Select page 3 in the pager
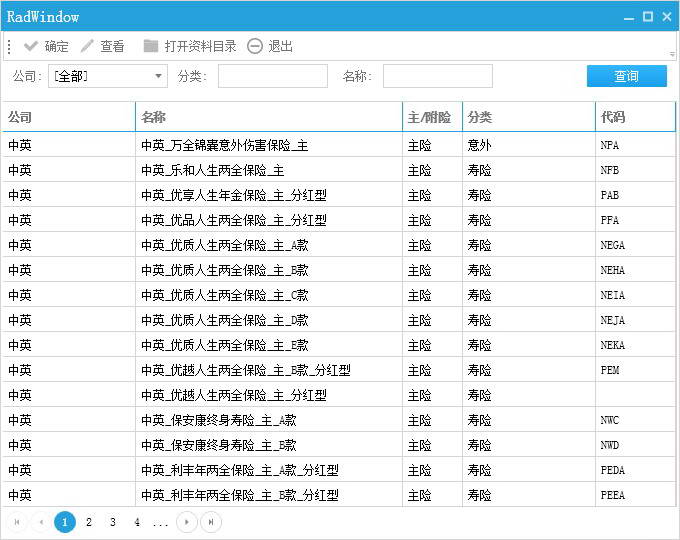Image resolution: width=680 pixels, height=540 pixels. (113, 522)
